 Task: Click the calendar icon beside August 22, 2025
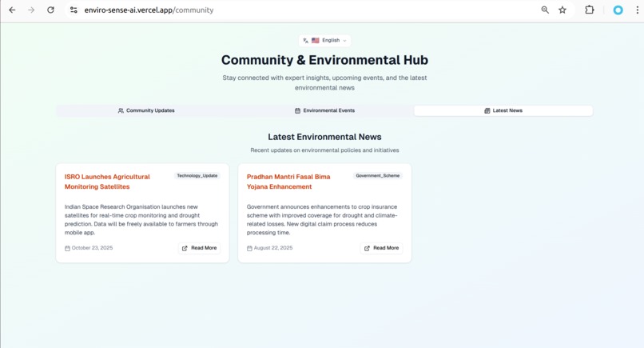pyautogui.click(x=249, y=248)
